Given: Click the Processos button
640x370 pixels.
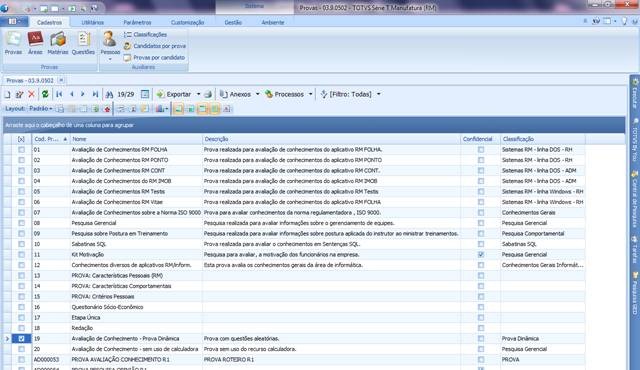Looking at the screenshot, I should [284, 94].
